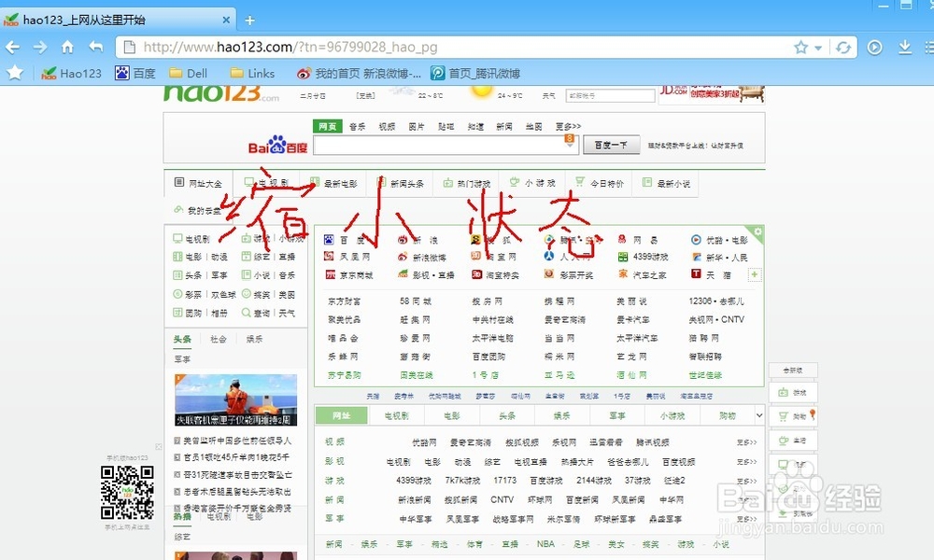934x560 pixels.
Task: Click the 百度一下 search button
Action: point(611,145)
